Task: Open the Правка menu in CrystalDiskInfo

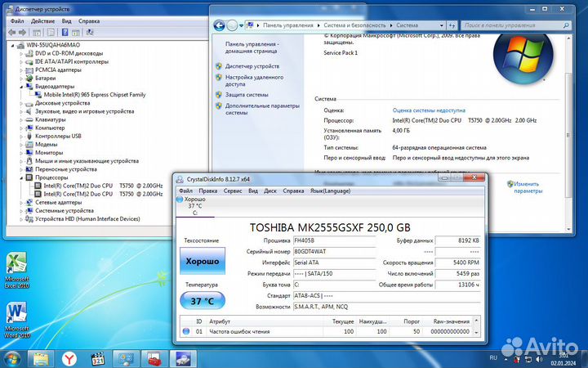Action: pyautogui.click(x=207, y=191)
